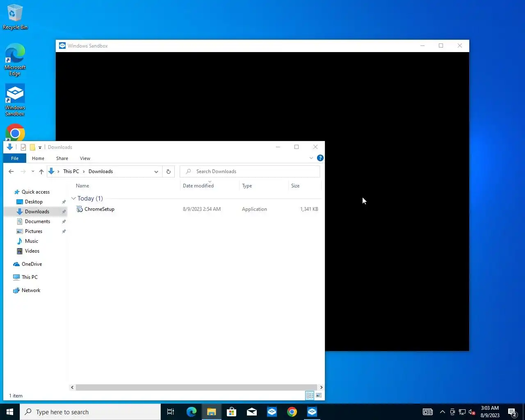Image resolution: width=525 pixels, height=420 pixels.
Task: Click the This PC breadcrumb in address bar
Action: [71, 171]
